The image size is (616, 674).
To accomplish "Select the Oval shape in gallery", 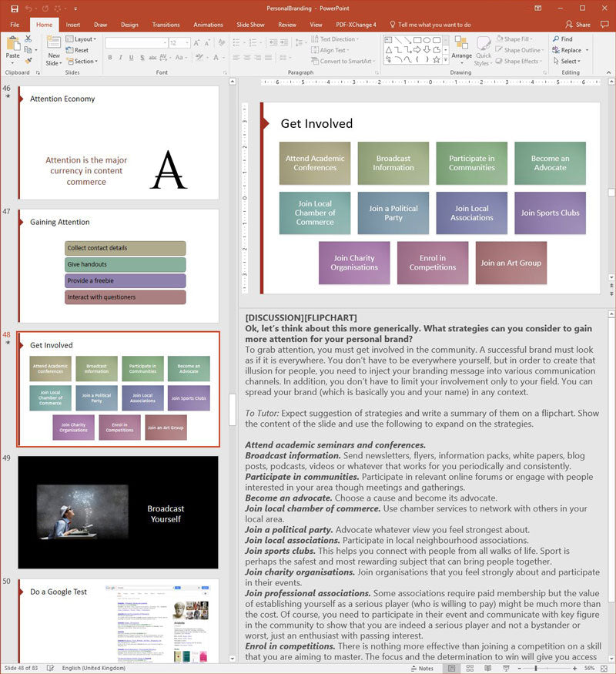I will 427,40.
